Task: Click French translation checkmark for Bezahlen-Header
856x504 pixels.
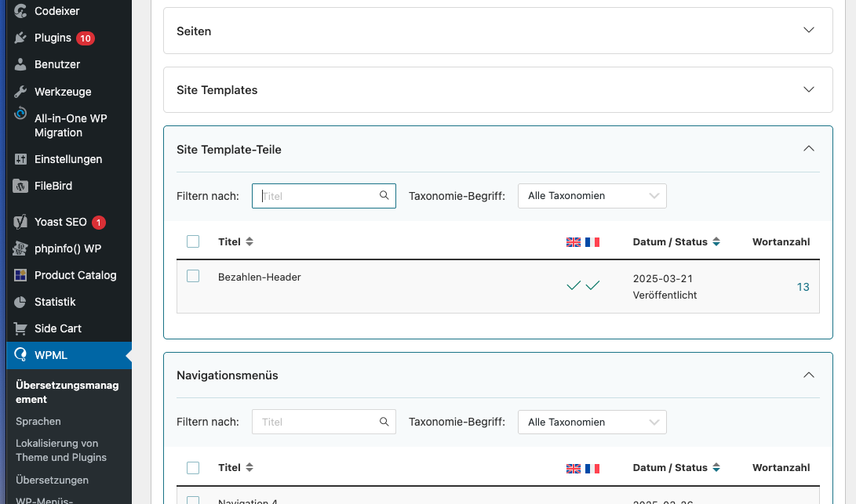Action: (593, 285)
